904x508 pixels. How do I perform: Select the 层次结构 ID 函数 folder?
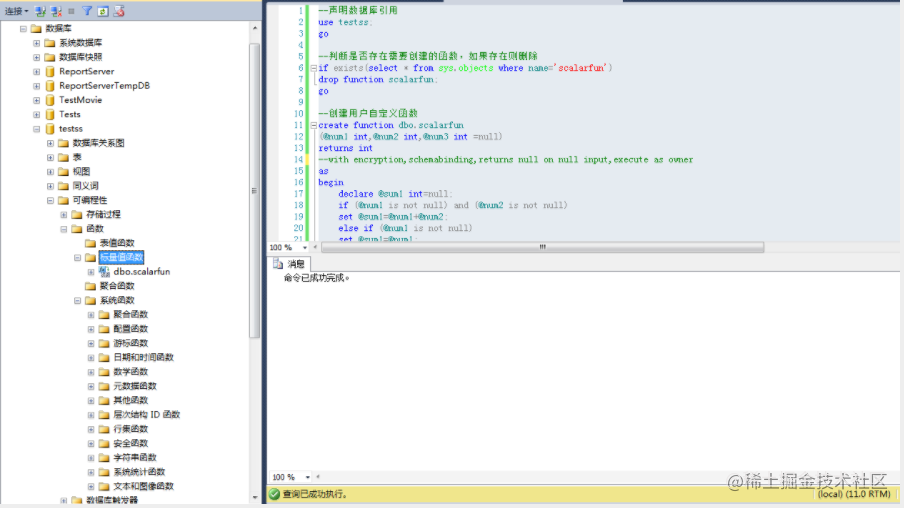[146, 415]
